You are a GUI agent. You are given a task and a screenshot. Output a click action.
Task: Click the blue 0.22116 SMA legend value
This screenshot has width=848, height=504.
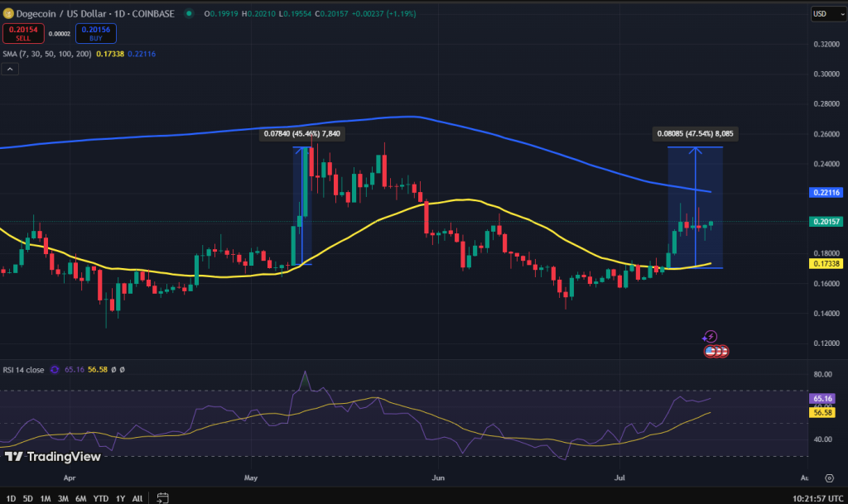click(142, 54)
